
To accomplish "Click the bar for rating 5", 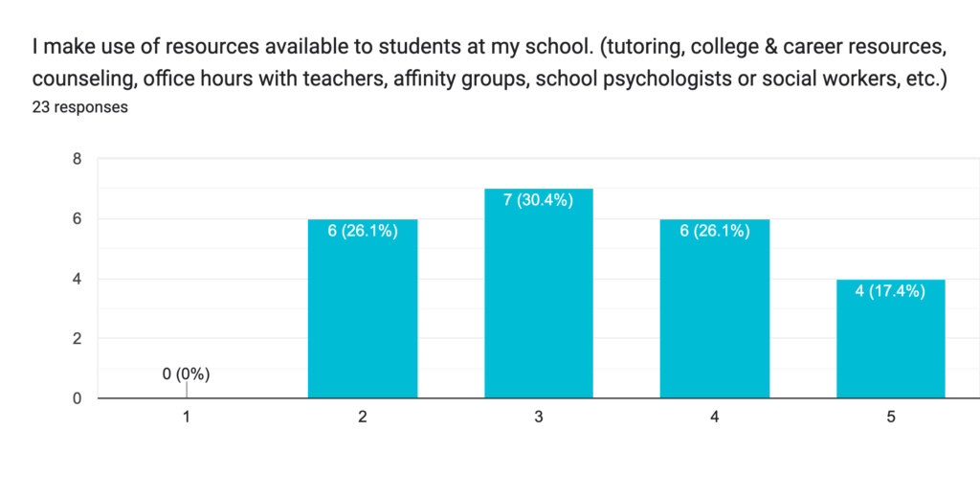I will tap(890, 345).
